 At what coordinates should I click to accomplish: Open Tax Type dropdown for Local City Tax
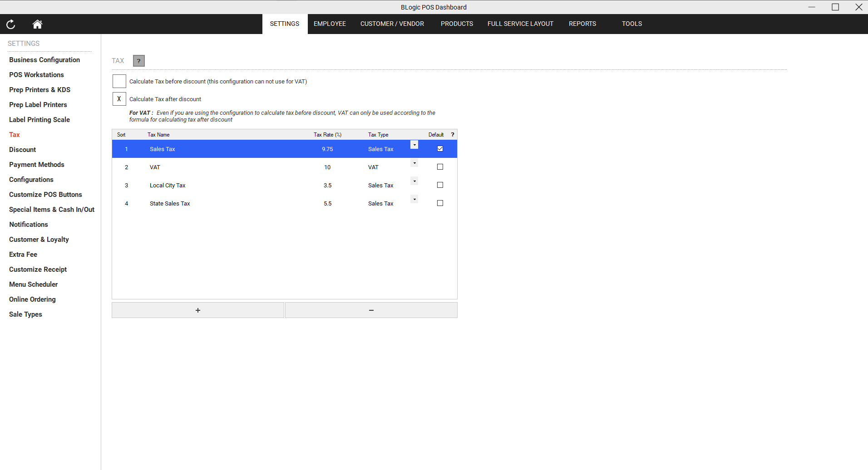414,181
